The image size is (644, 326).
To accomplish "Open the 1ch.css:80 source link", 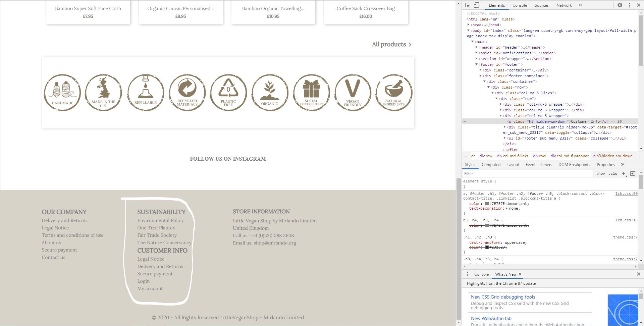I will pyautogui.click(x=626, y=194).
